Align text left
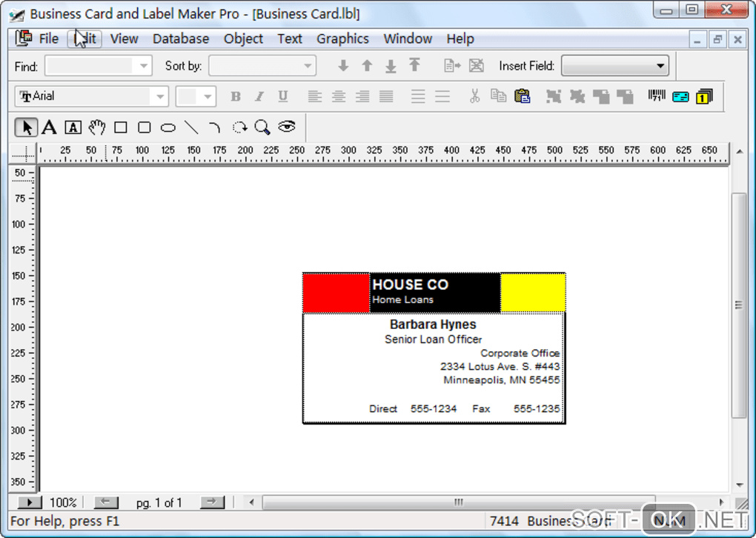The image size is (756, 538). [314, 96]
